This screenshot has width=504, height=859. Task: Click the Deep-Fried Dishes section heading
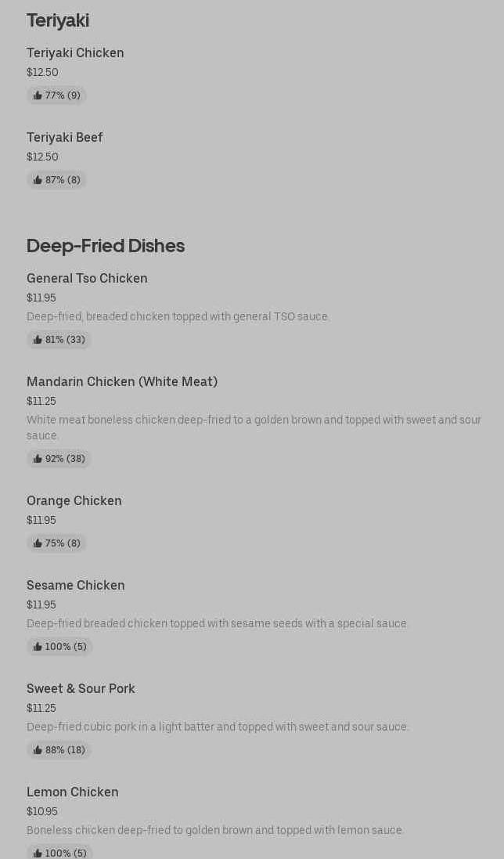pos(106,246)
